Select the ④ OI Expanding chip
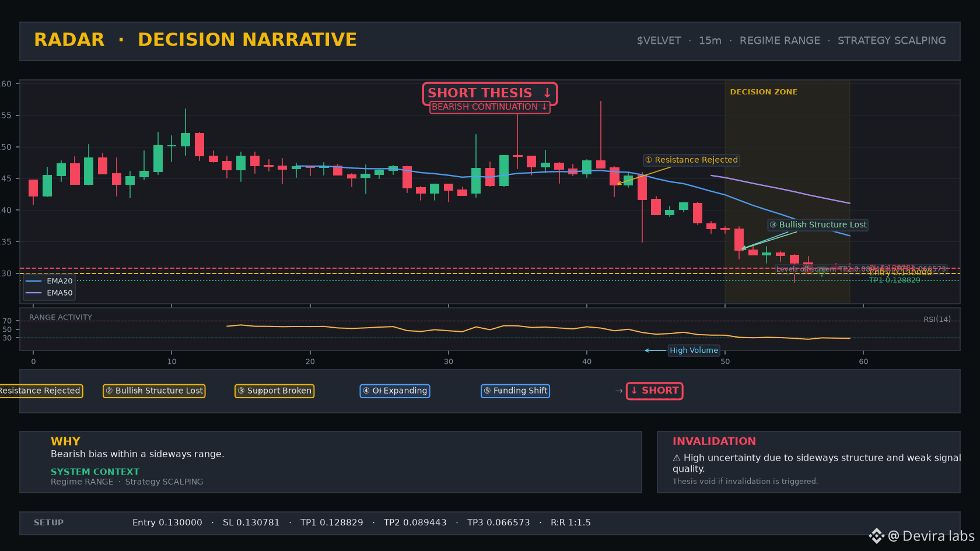The height and width of the screenshot is (551, 980). point(395,391)
